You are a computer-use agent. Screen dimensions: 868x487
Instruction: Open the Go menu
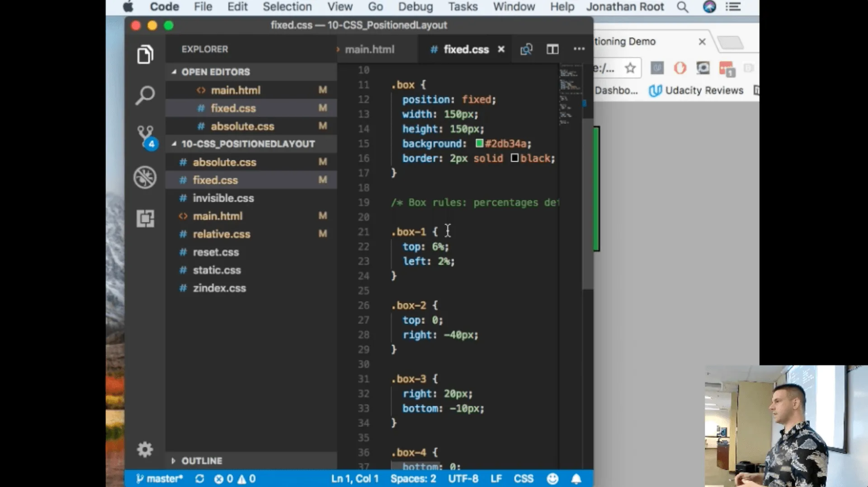pos(375,7)
